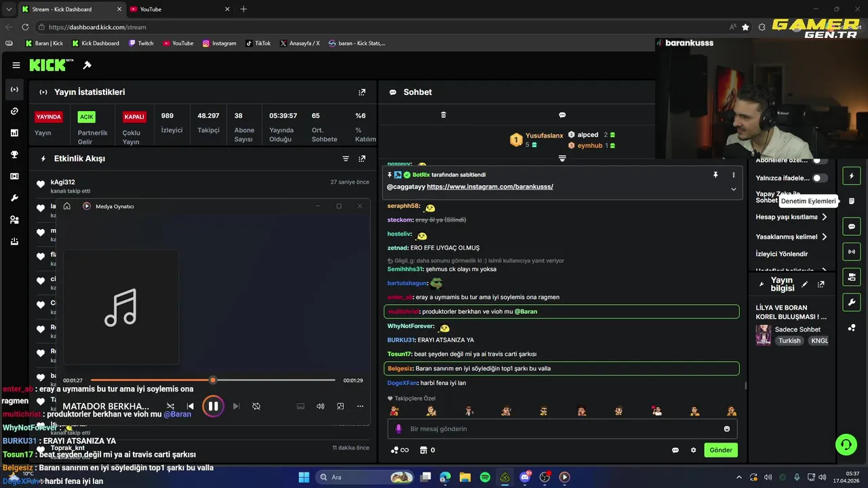Skip to previous track in Medya Oynatıcı
Screen dimensions: 868x488
point(191,406)
